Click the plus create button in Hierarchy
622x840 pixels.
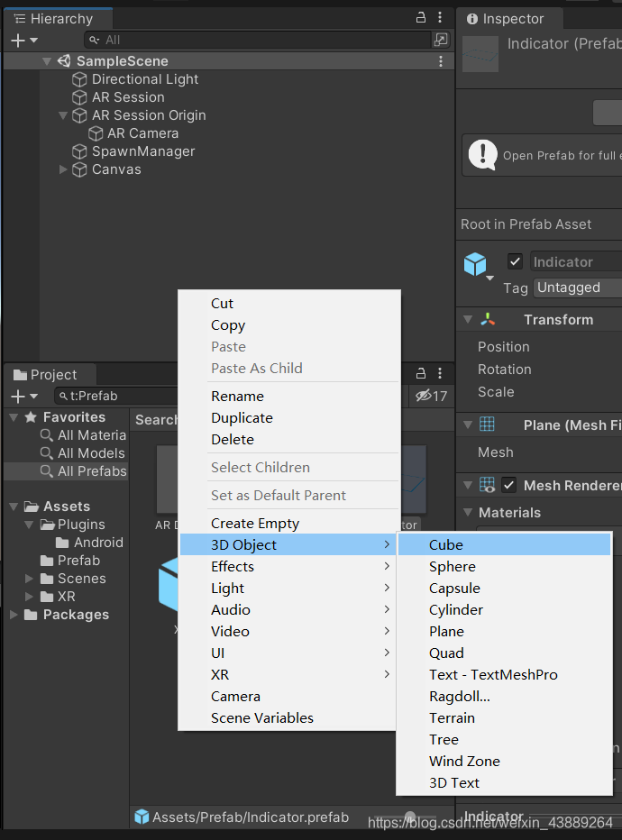(18, 41)
